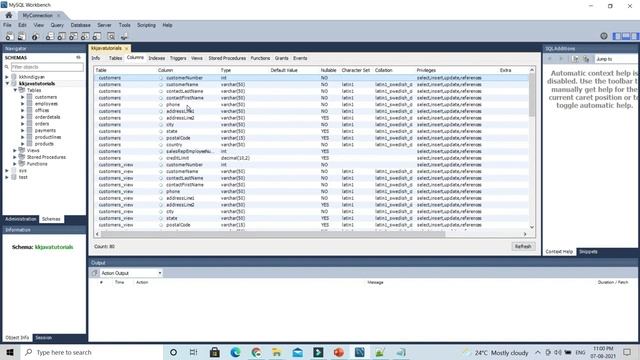Click the create new function toolbar icon
640x360 pixels.
click(x=97, y=36)
